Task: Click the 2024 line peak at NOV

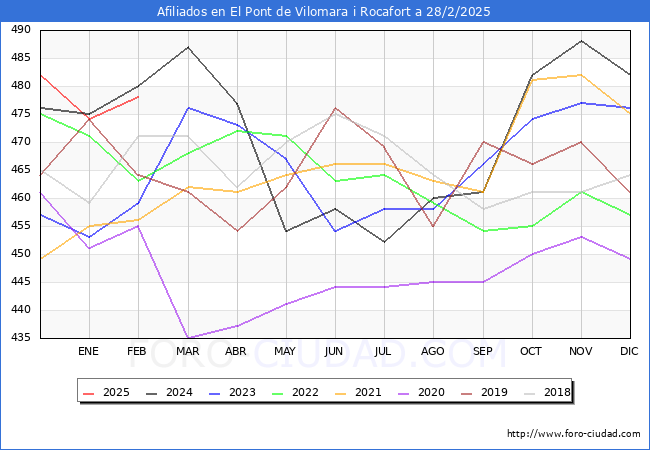Action: point(582,41)
